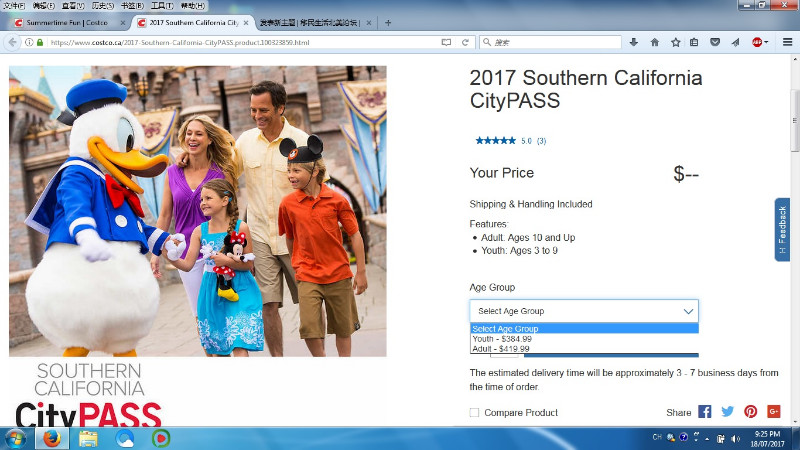The width and height of the screenshot is (800, 450).
Task: Click the Firefox back arrow button
Action: pyautogui.click(x=12, y=42)
